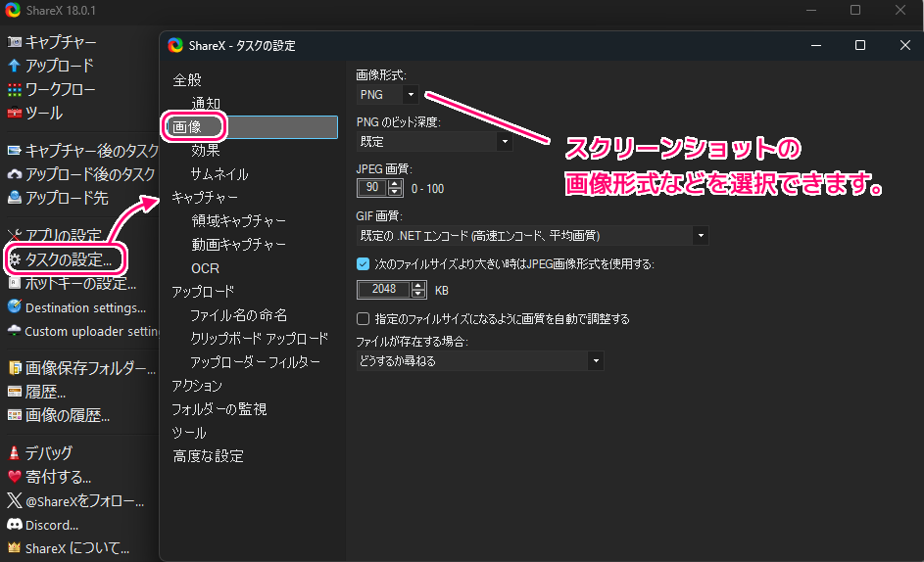Decrease the 2048 KB size with down arrow
This screenshot has width=924, height=562.
coord(418,294)
